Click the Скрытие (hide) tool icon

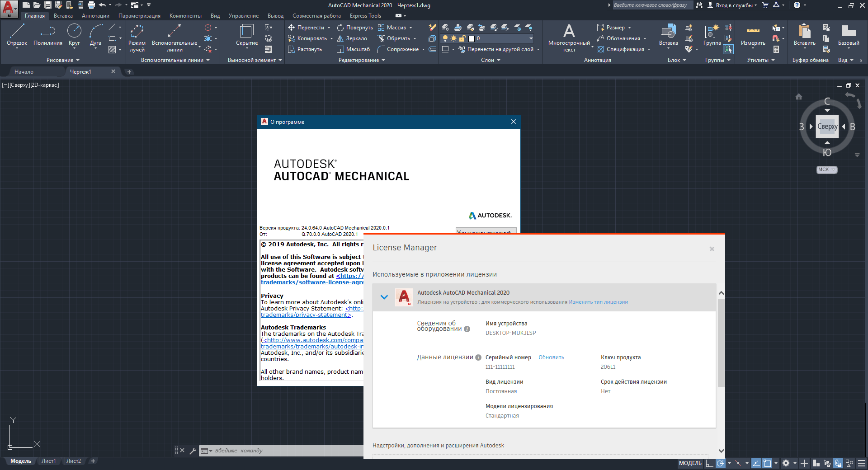[247, 31]
